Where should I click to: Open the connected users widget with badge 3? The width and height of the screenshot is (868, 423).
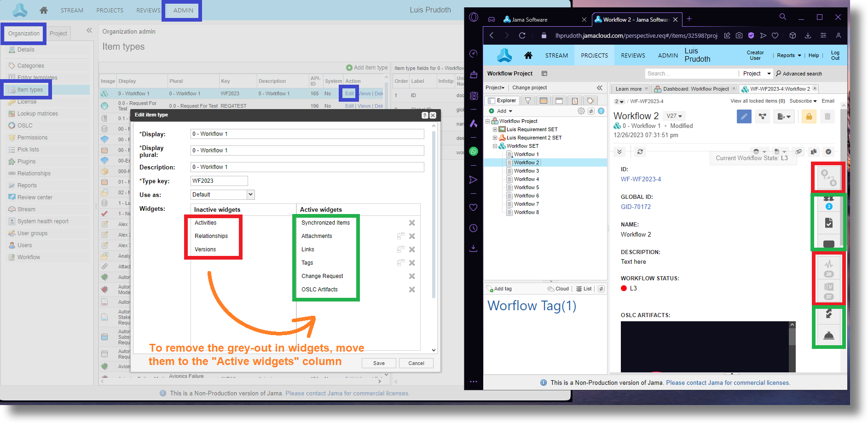point(828,203)
